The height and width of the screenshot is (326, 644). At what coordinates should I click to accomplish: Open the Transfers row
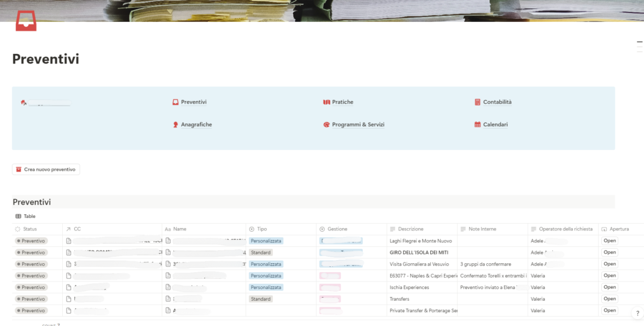[609, 299]
